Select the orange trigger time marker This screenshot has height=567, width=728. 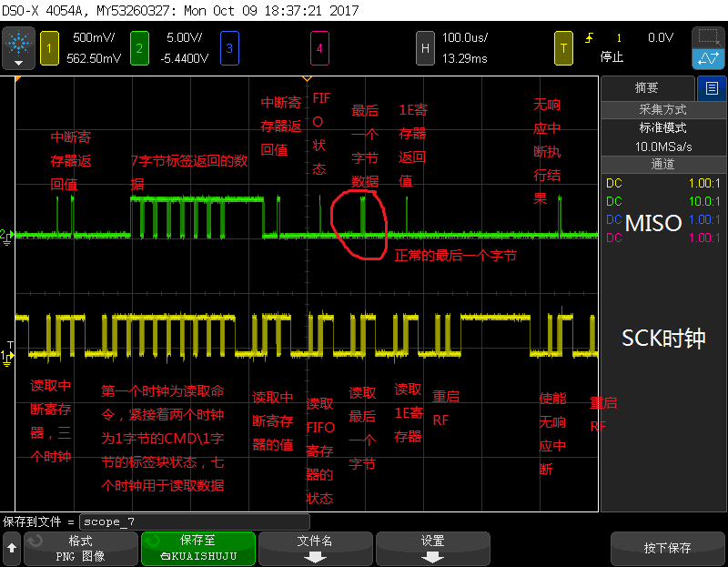coord(307,79)
